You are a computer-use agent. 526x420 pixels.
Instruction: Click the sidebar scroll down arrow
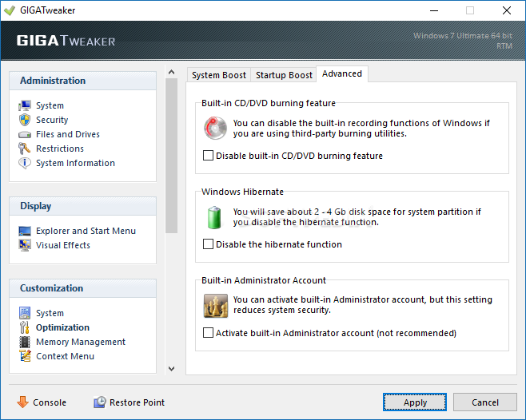click(x=171, y=369)
